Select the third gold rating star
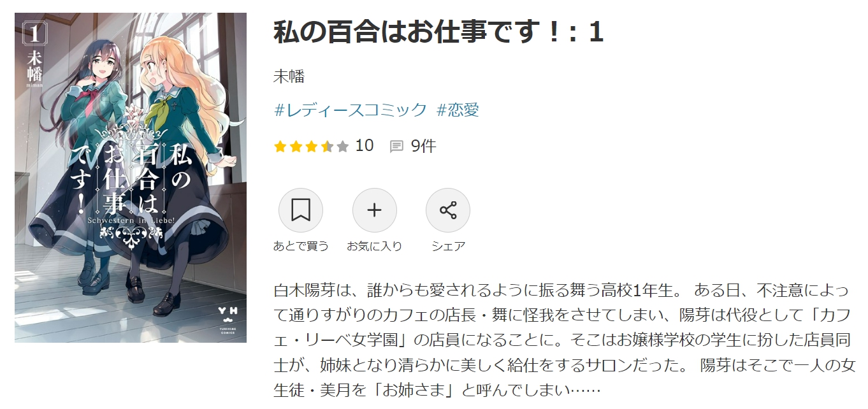 [311, 147]
